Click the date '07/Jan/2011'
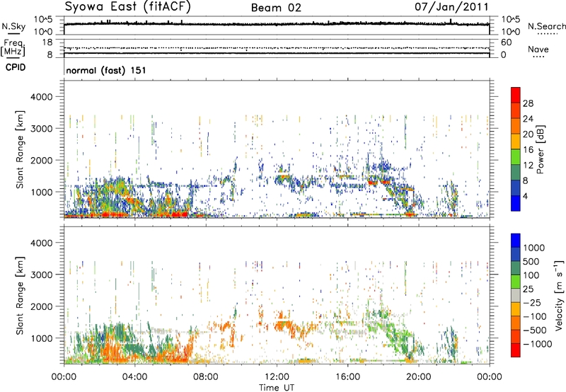Viewport: 566px width, 392px height. pos(451,6)
